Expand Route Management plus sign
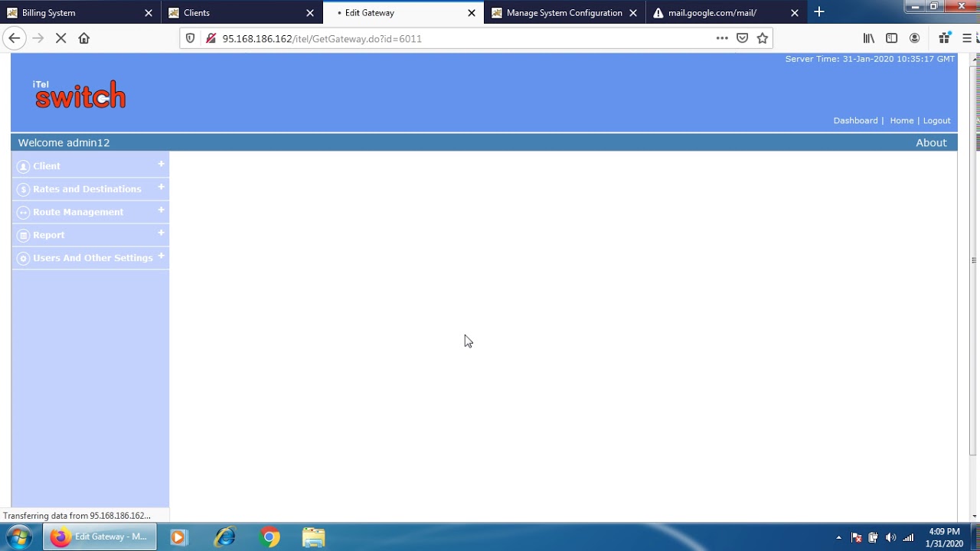This screenshot has height=551, width=980. pos(161,210)
